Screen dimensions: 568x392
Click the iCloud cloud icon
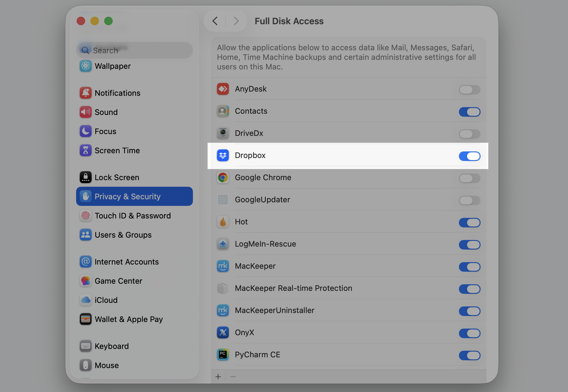86,300
